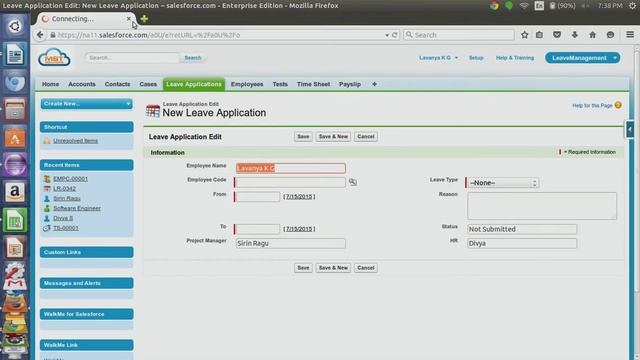Click the To date link 7/15/2015
The width and height of the screenshot is (640, 360).
tap(299, 229)
